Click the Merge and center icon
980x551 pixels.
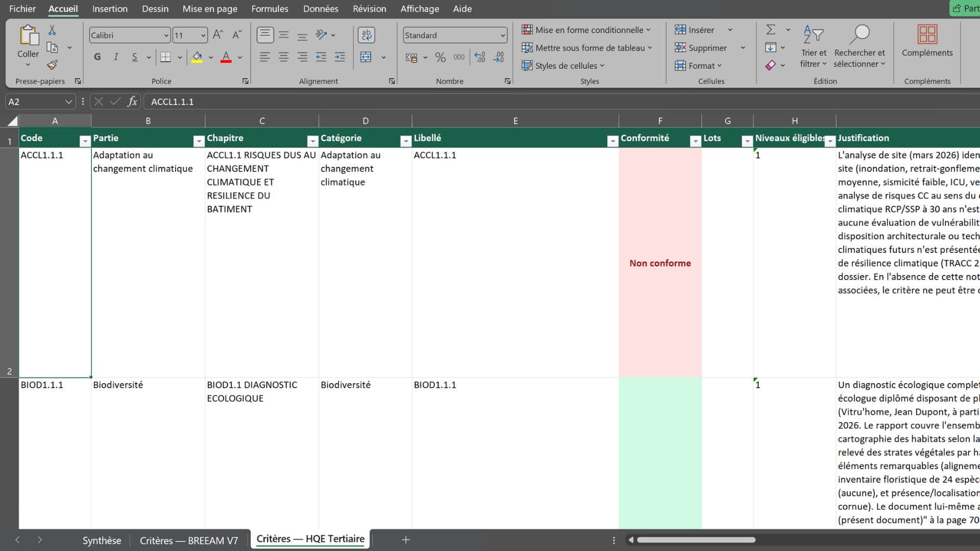pyautogui.click(x=366, y=57)
